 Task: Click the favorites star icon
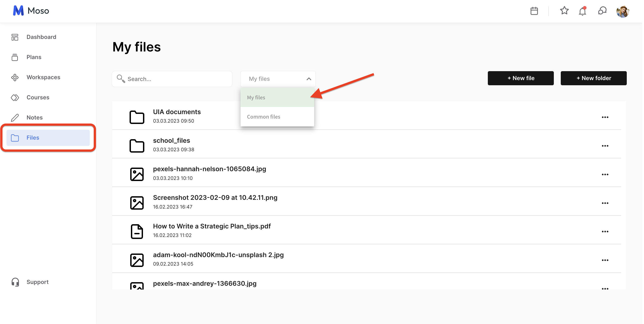(x=564, y=11)
